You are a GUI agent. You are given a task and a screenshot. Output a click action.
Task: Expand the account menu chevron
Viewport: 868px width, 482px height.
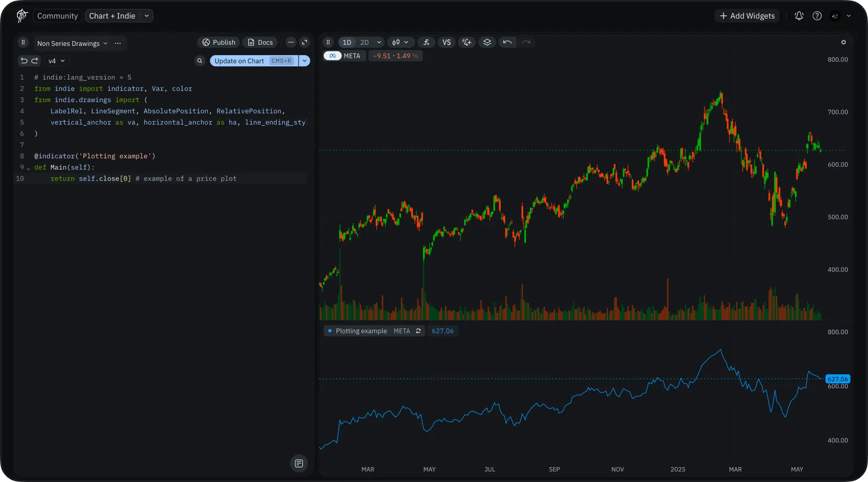coord(848,16)
